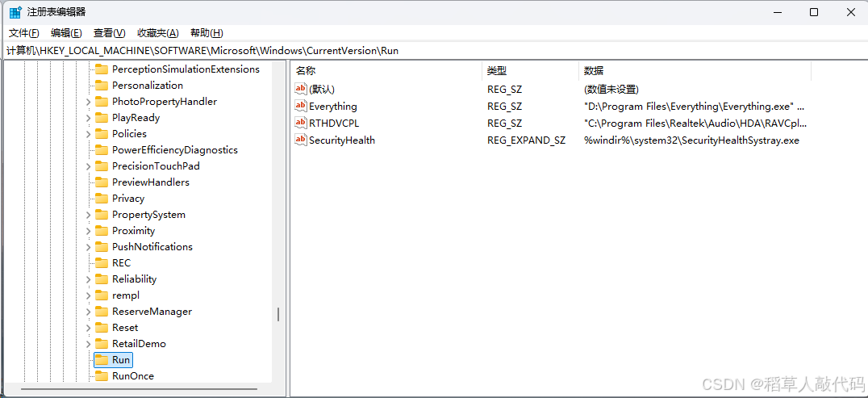Viewport: 868px width, 398px height.
Task: Open the 收藏夹(A) menu
Action: [x=158, y=33]
